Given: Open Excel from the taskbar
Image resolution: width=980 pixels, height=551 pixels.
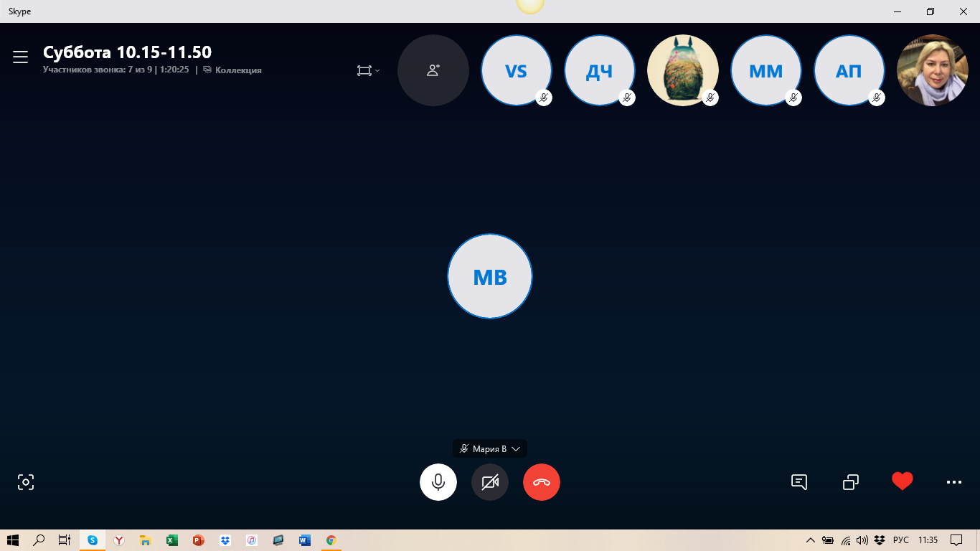Looking at the screenshot, I should click(x=172, y=540).
